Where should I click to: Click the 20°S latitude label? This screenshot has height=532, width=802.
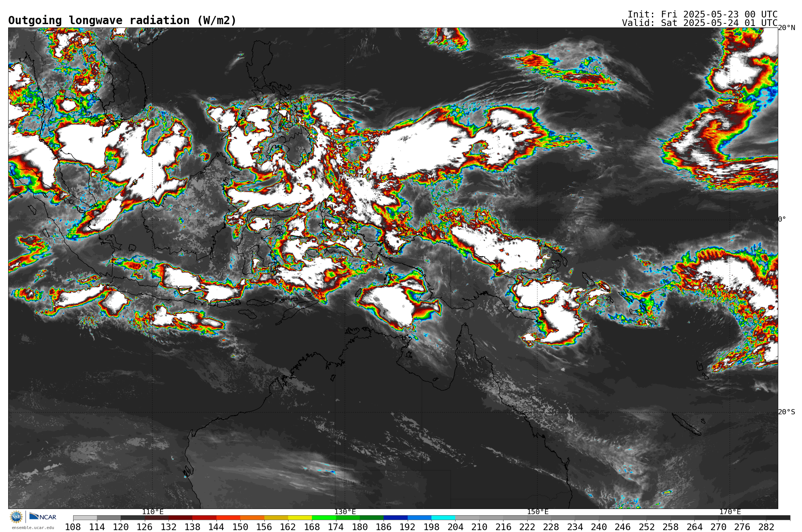coord(786,412)
